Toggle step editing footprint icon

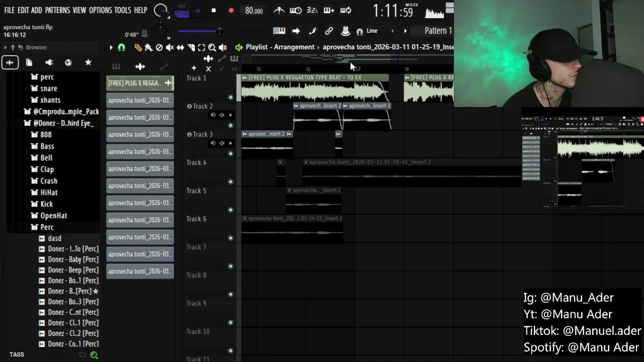tap(312, 31)
